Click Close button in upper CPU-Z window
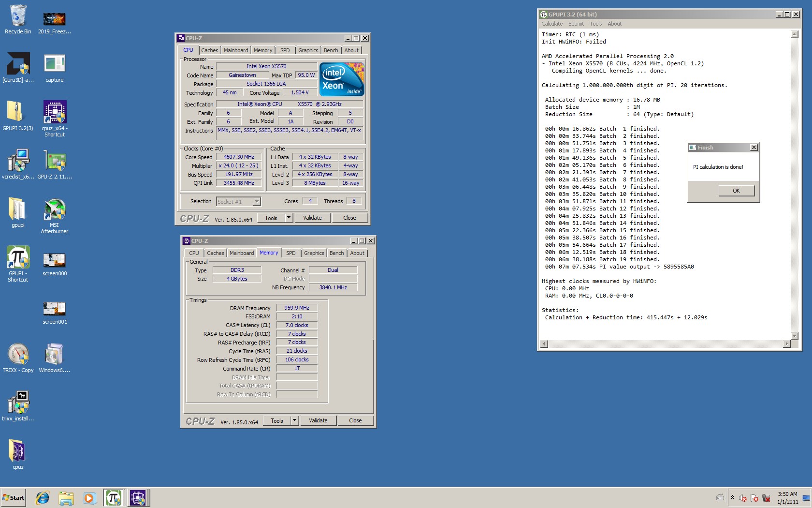The width and height of the screenshot is (812, 508). pos(349,218)
